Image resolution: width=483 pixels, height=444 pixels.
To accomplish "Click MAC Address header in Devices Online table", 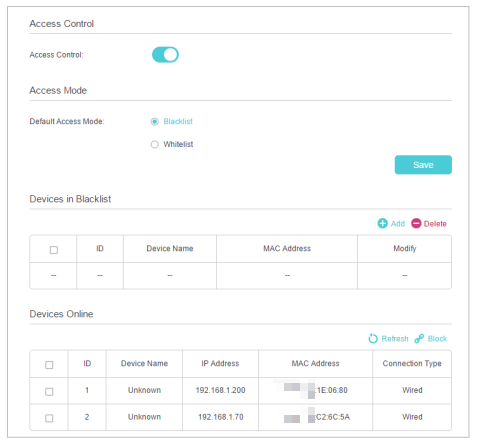I will click(315, 363).
